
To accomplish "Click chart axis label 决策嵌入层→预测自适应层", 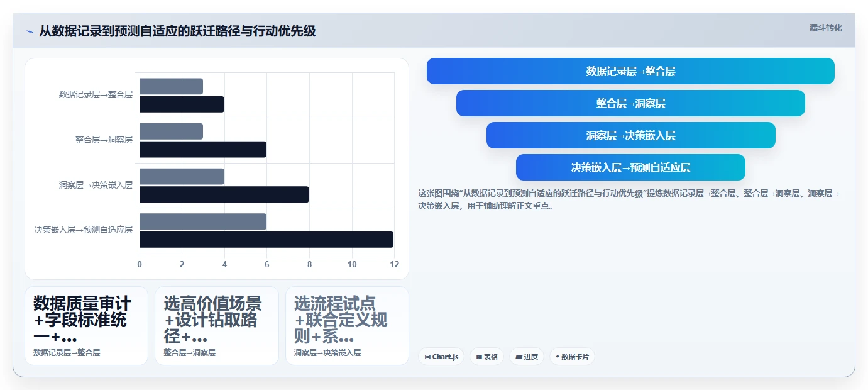I will [84, 230].
